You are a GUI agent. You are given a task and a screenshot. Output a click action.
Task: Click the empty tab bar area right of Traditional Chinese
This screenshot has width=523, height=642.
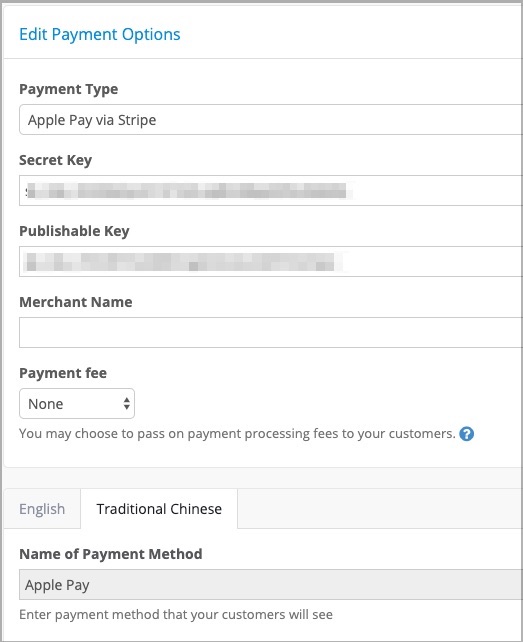[380, 509]
